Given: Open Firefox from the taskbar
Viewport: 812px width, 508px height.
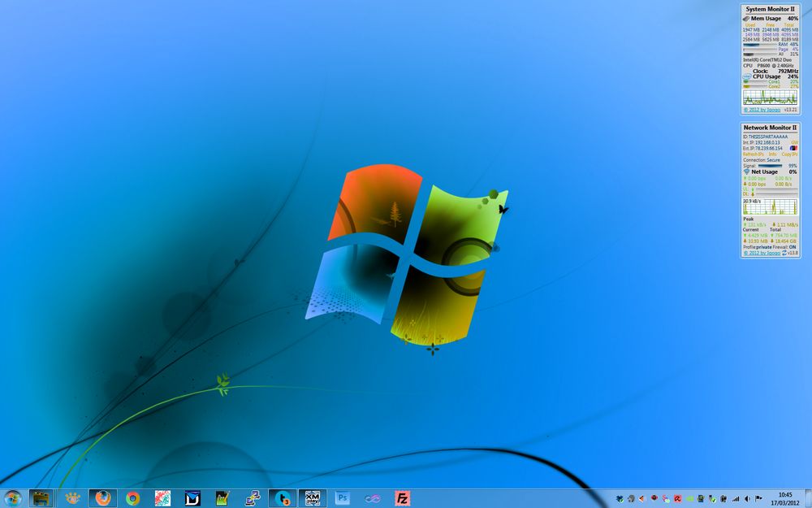Looking at the screenshot, I should [102, 498].
